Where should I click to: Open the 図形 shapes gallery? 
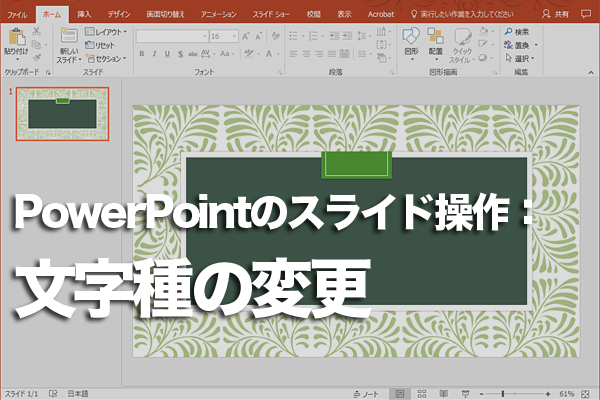[x=411, y=44]
